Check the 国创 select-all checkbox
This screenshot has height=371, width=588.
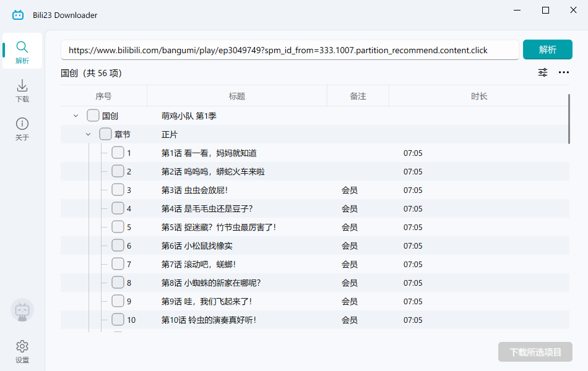click(x=93, y=115)
